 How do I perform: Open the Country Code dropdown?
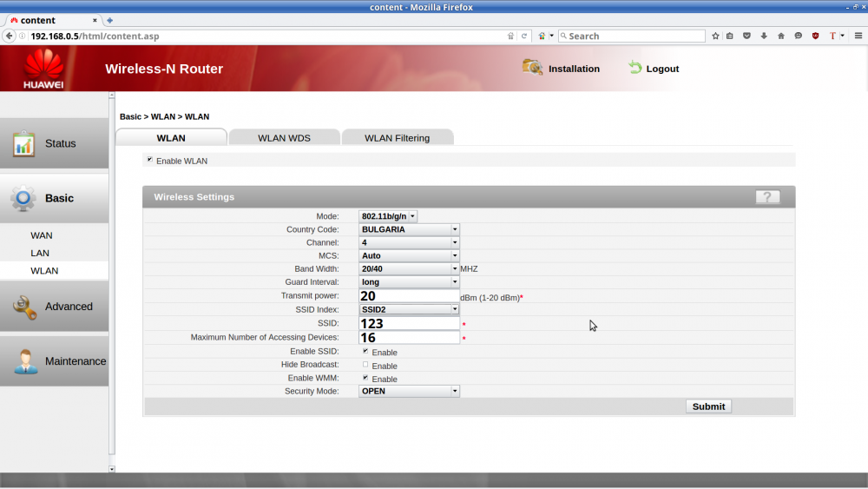coord(409,229)
